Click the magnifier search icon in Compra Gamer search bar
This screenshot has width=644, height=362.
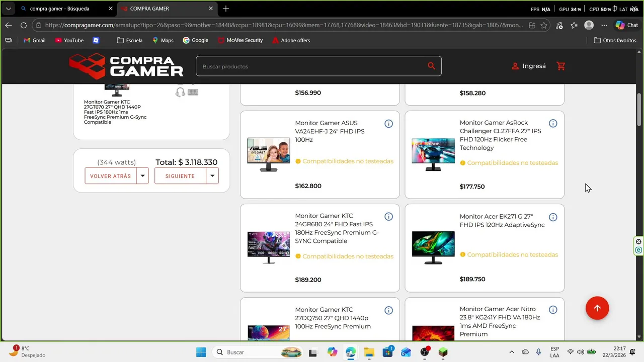pos(431,66)
